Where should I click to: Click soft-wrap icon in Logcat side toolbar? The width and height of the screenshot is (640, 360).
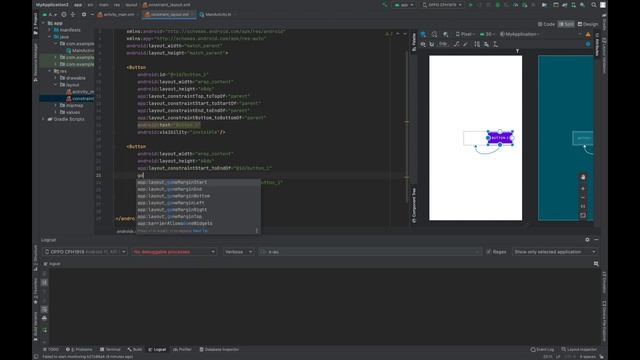tap(44, 309)
